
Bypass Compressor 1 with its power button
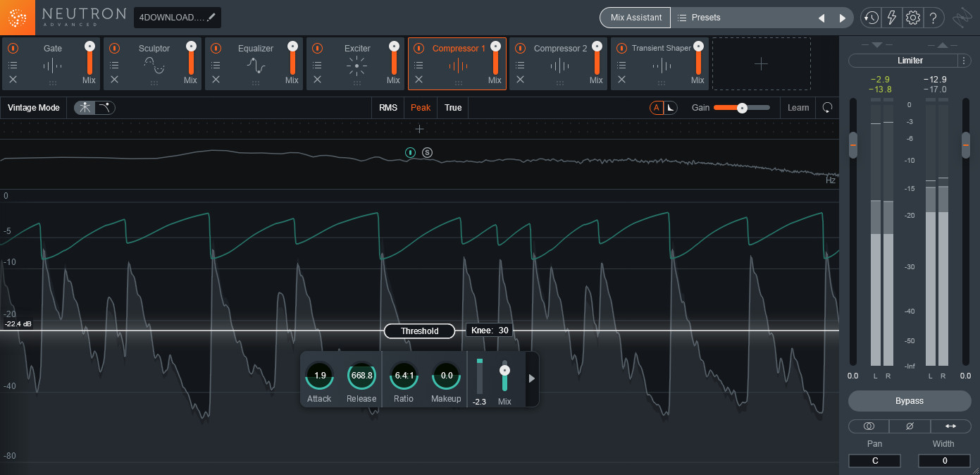pyautogui.click(x=418, y=49)
